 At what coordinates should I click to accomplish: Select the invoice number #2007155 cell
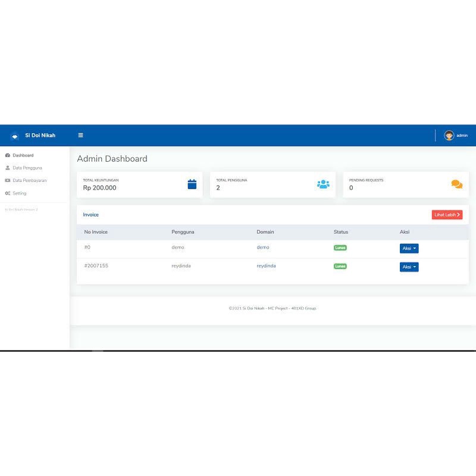click(96, 265)
